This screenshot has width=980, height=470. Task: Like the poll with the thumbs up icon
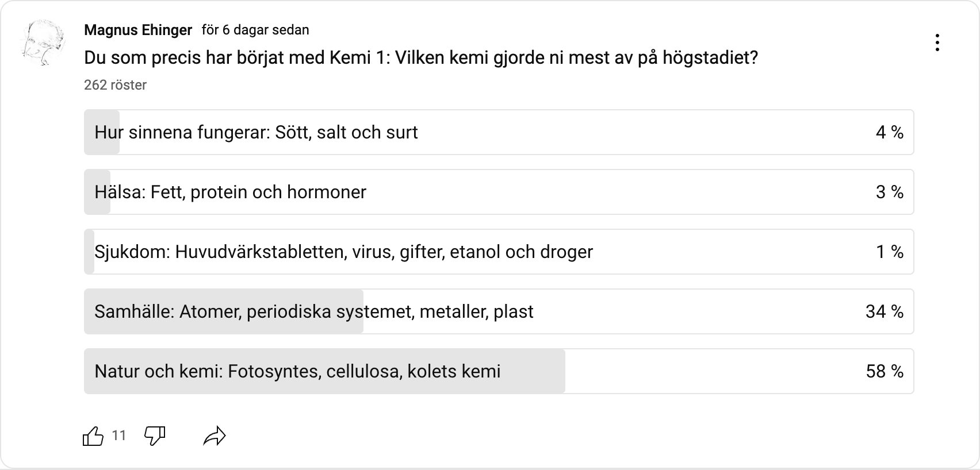[94, 436]
